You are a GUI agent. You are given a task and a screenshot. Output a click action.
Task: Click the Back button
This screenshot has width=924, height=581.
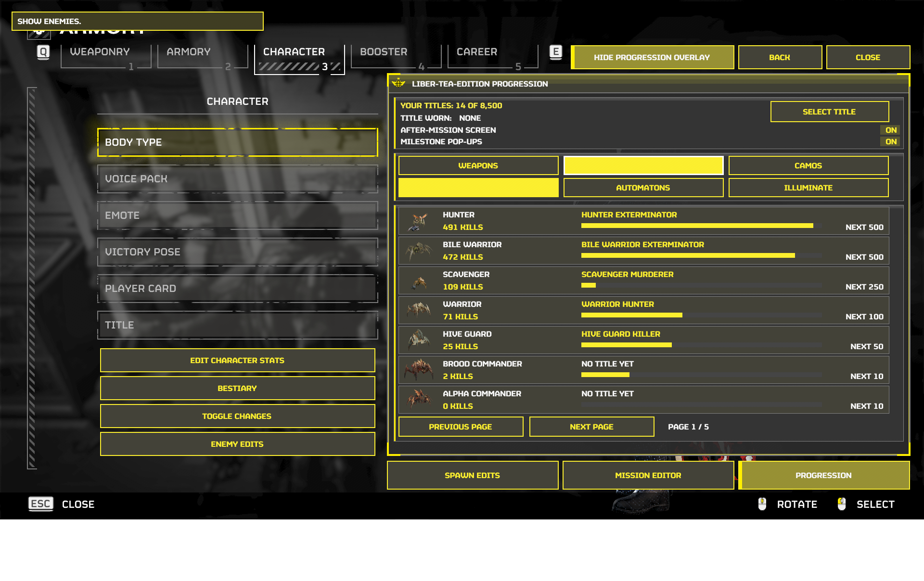point(780,57)
